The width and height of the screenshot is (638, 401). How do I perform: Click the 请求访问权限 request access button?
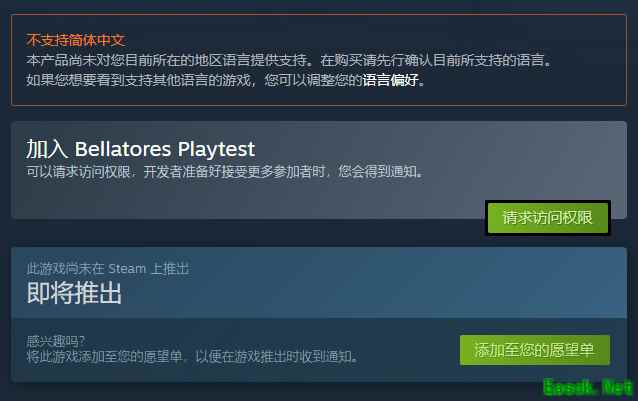tap(548, 218)
